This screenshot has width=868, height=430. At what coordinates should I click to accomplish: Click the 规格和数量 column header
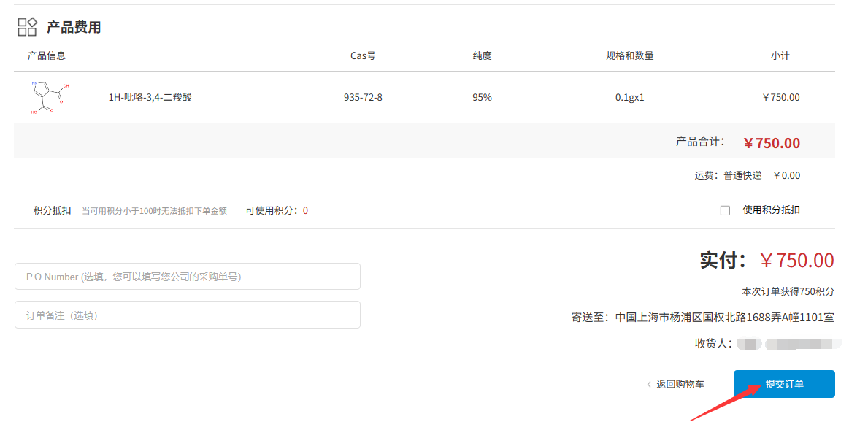(x=629, y=55)
